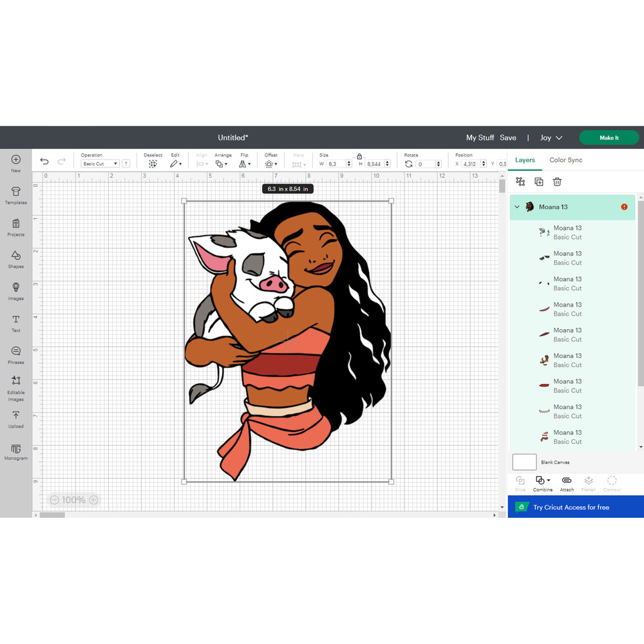
Task: Duplicate the layer with the copy icon
Action: click(539, 182)
